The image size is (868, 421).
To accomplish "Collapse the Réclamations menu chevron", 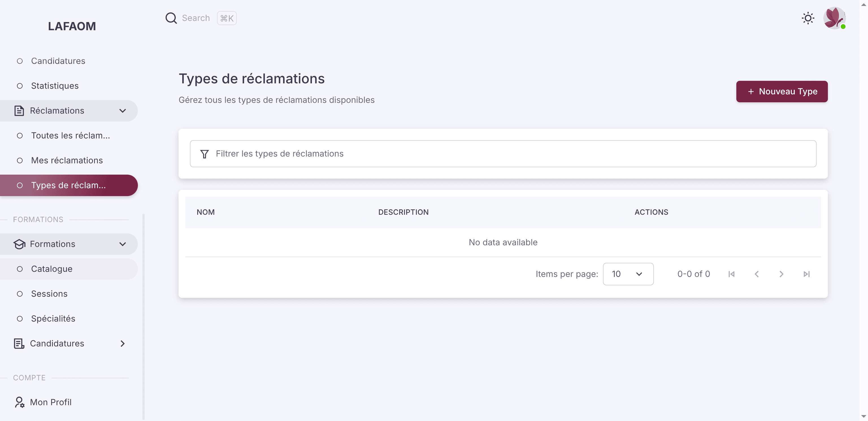I will click(123, 110).
